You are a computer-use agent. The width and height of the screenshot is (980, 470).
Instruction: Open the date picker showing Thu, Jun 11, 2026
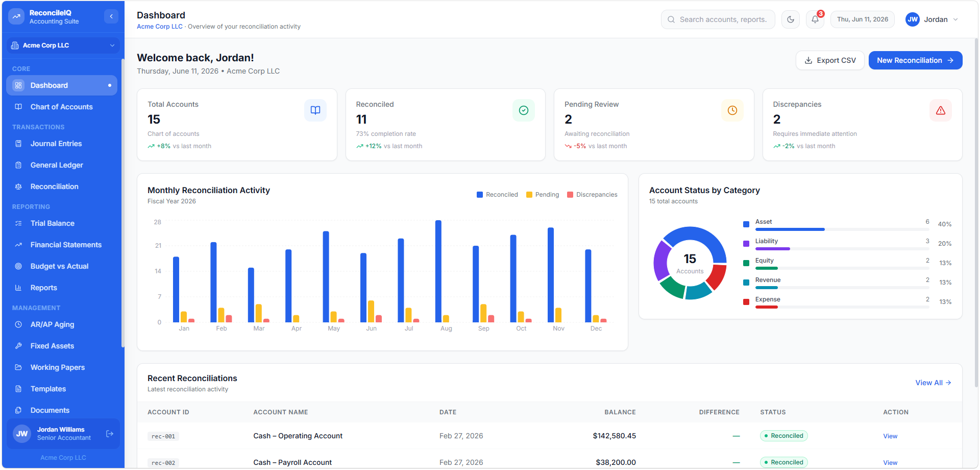point(863,19)
